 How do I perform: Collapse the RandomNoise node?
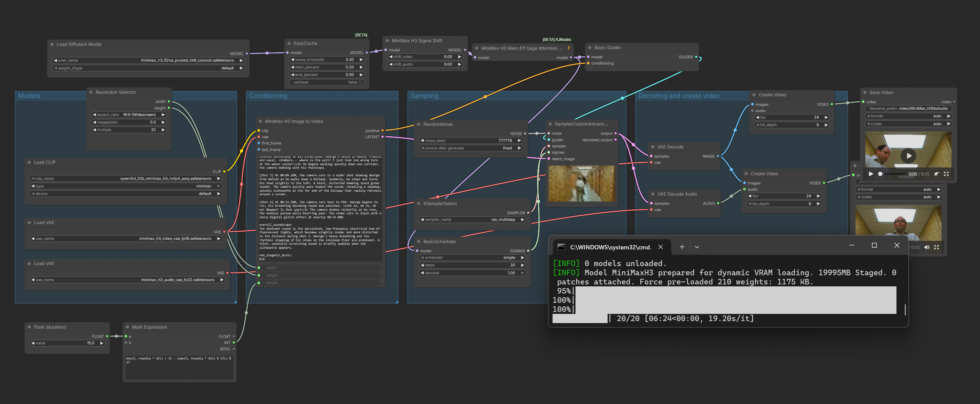[x=419, y=125]
